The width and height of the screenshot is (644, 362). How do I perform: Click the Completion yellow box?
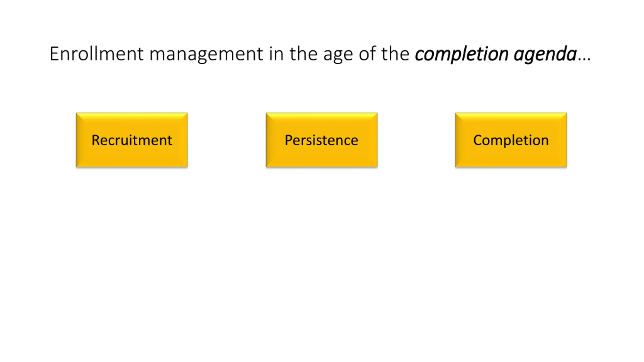pos(511,140)
